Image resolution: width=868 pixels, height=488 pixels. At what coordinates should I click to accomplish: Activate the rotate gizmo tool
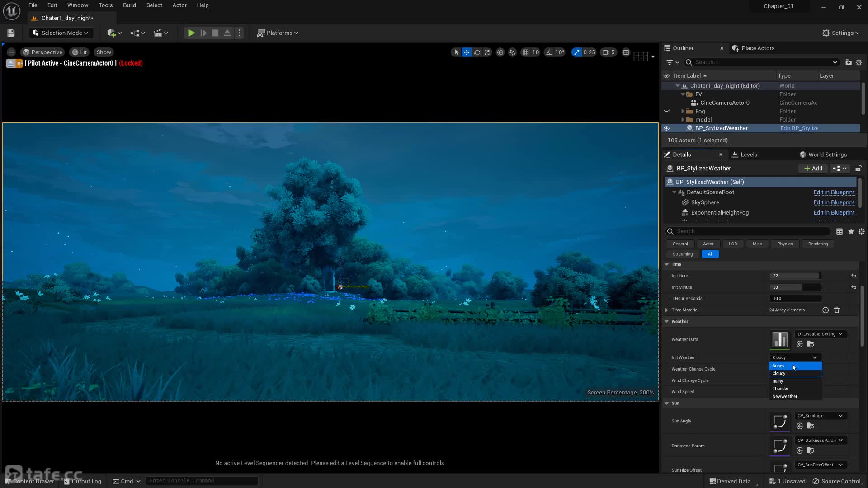477,52
